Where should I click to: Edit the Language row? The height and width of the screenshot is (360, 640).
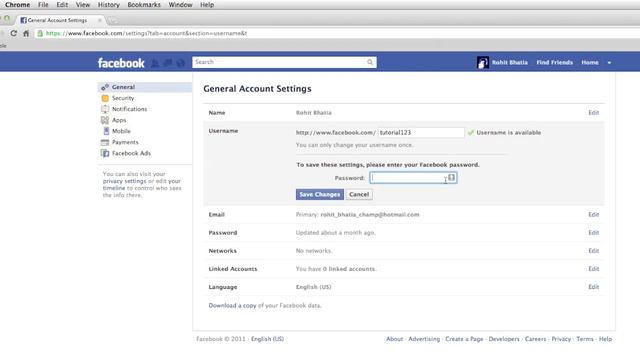tap(593, 287)
